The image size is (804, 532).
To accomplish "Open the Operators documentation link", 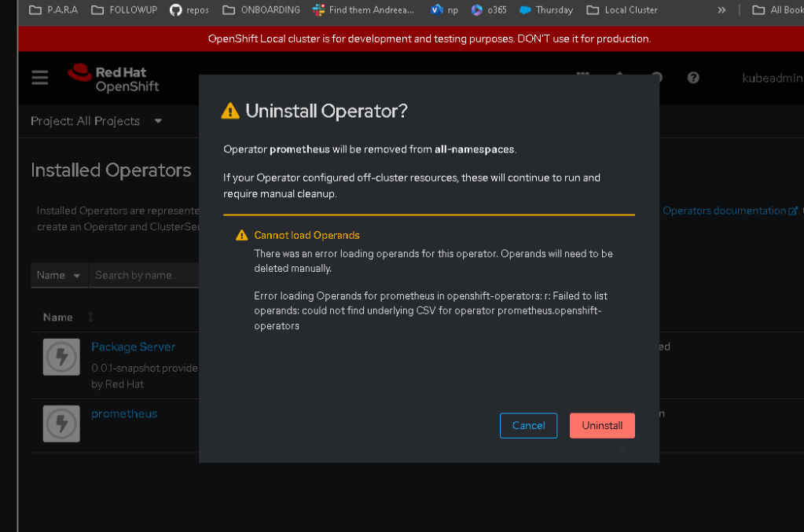I will (729, 211).
